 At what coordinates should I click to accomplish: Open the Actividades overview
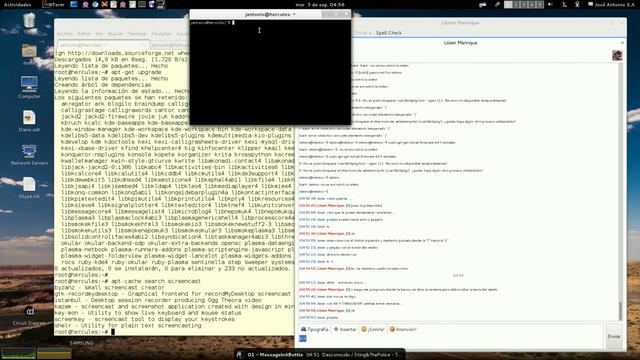pyautogui.click(x=17, y=4)
